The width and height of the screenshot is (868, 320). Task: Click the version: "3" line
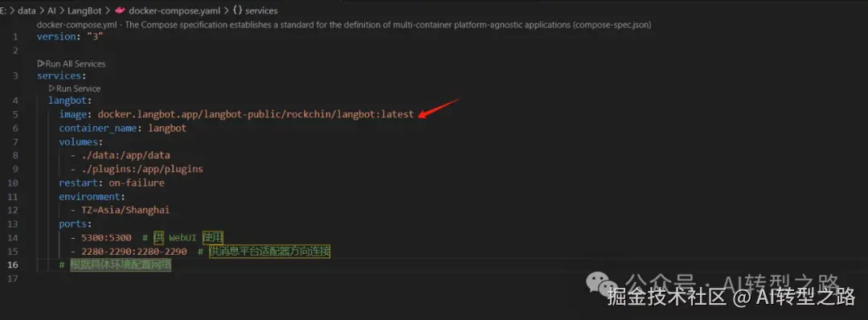tap(70, 36)
